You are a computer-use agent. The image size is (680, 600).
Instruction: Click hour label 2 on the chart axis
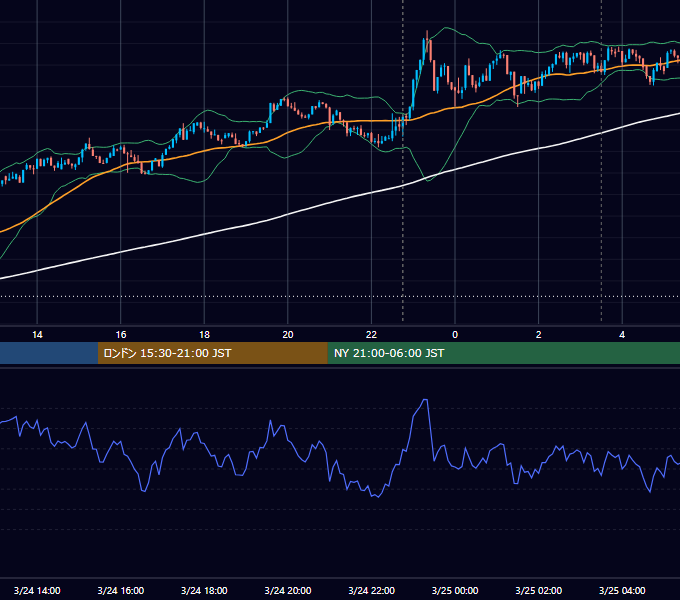tap(539, 335)
